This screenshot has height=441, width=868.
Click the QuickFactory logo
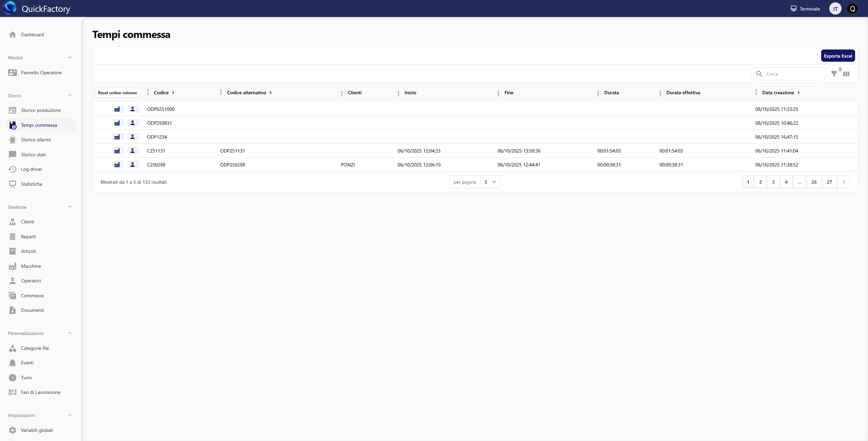click(10, 8)
